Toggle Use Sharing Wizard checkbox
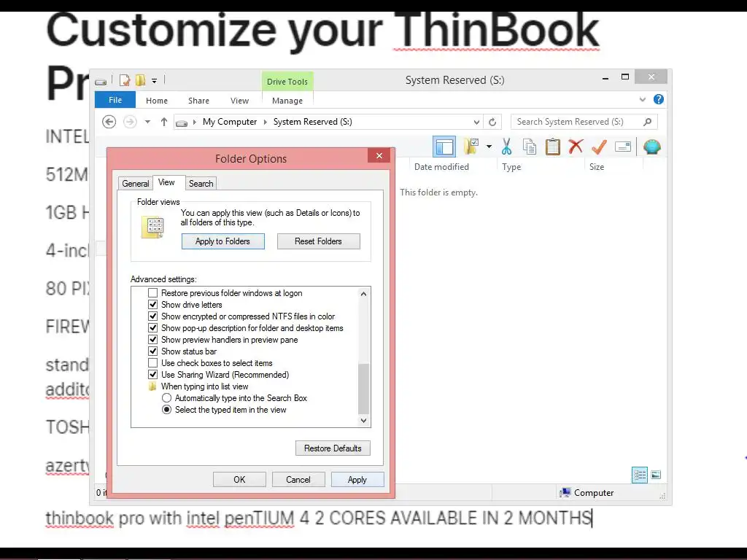The height and width of the screenshot is (560, 747). [153, 374]
